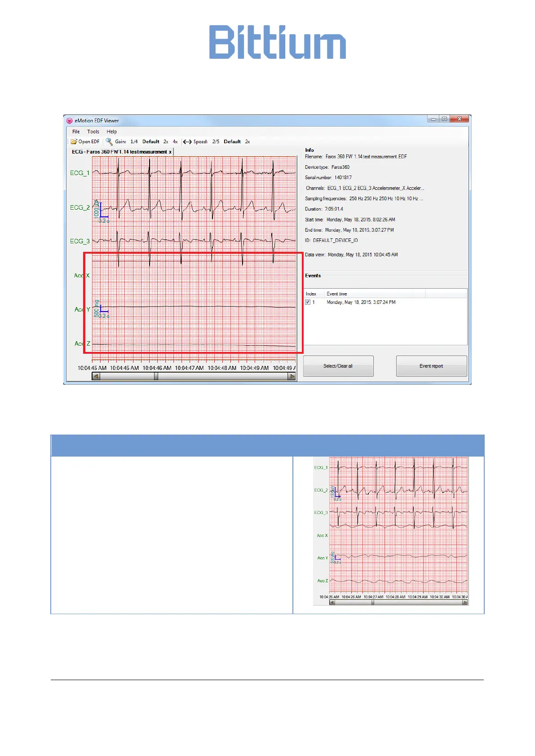Set gain to Default
This screenshot has height=756, width=535.
pyautogui.click(x=151, y=141)
